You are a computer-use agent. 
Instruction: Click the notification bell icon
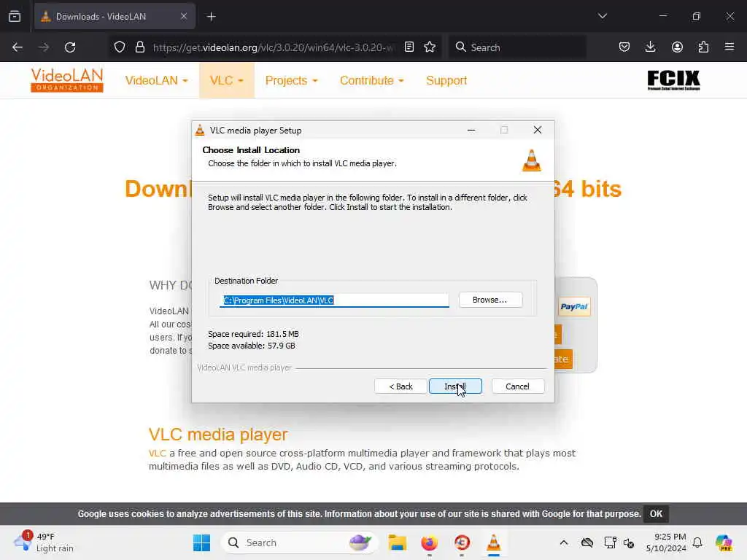point(697,542)
